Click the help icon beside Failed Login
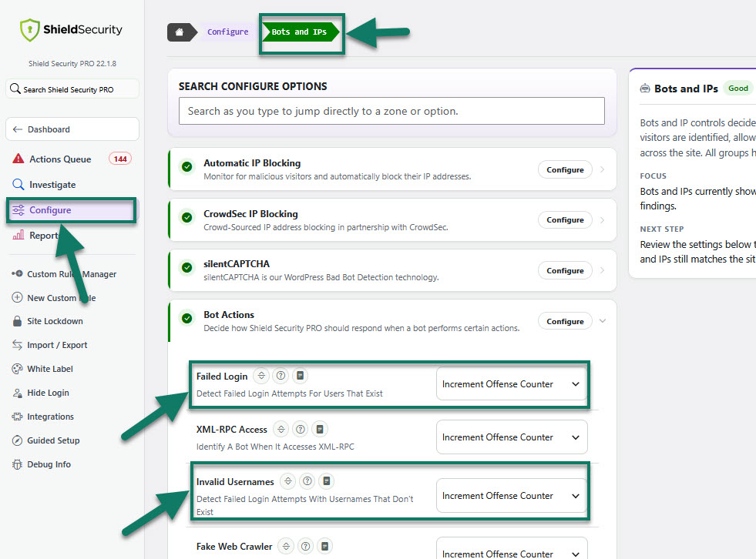Image resolution: width=756 pixels, height=559 pixels. (x=281, y=376)
